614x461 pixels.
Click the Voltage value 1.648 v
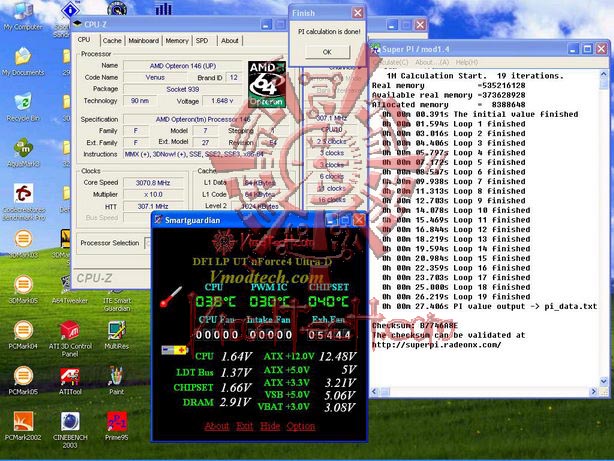pos(222,101)
